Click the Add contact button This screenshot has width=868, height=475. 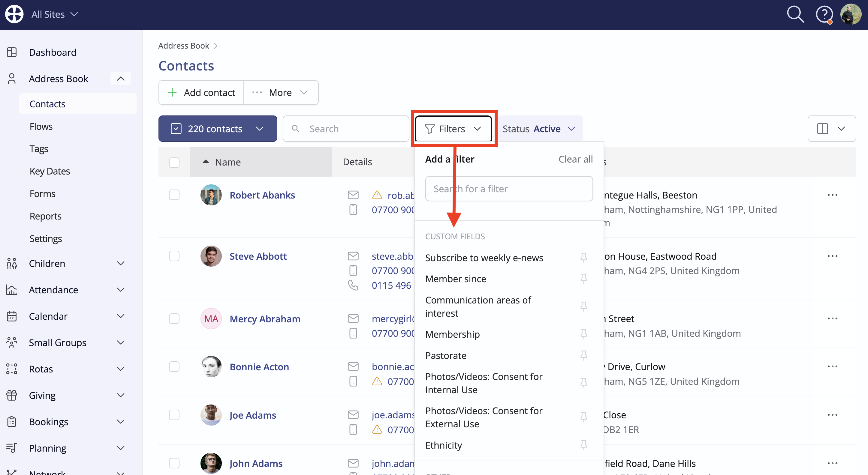(x=201, y=93)
